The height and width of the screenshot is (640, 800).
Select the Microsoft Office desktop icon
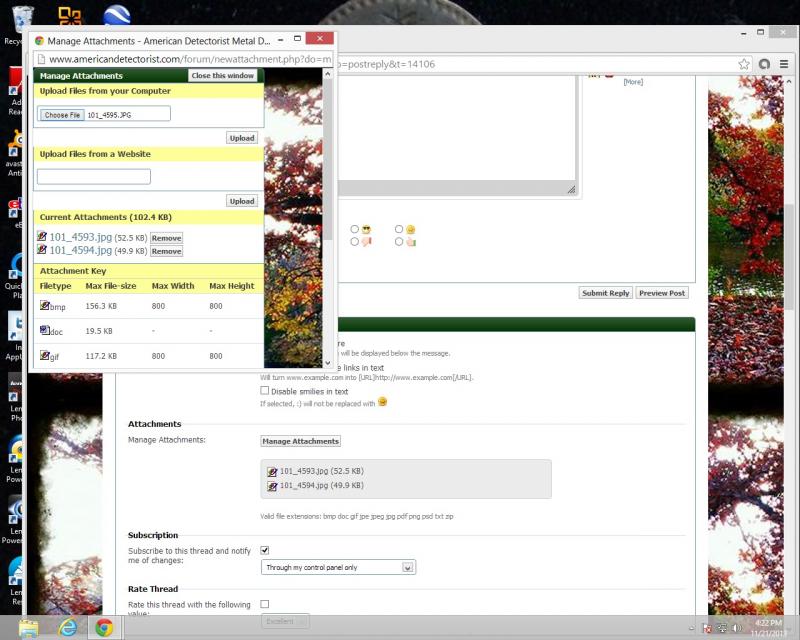coord(70,16)
